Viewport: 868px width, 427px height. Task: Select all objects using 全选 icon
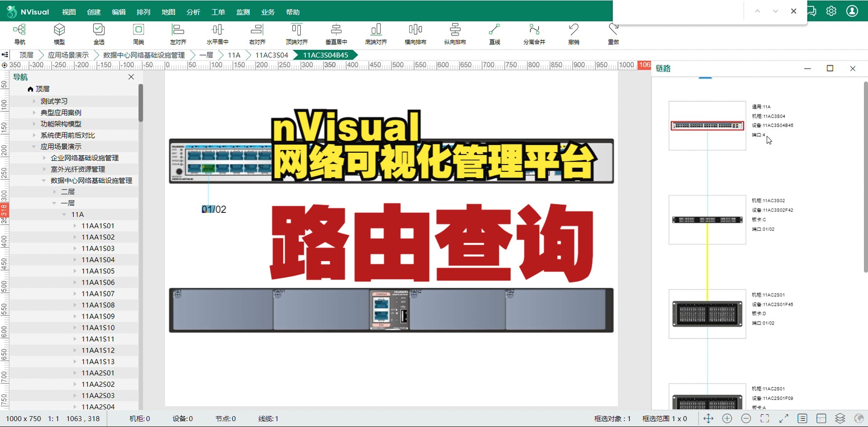[99, 34]
